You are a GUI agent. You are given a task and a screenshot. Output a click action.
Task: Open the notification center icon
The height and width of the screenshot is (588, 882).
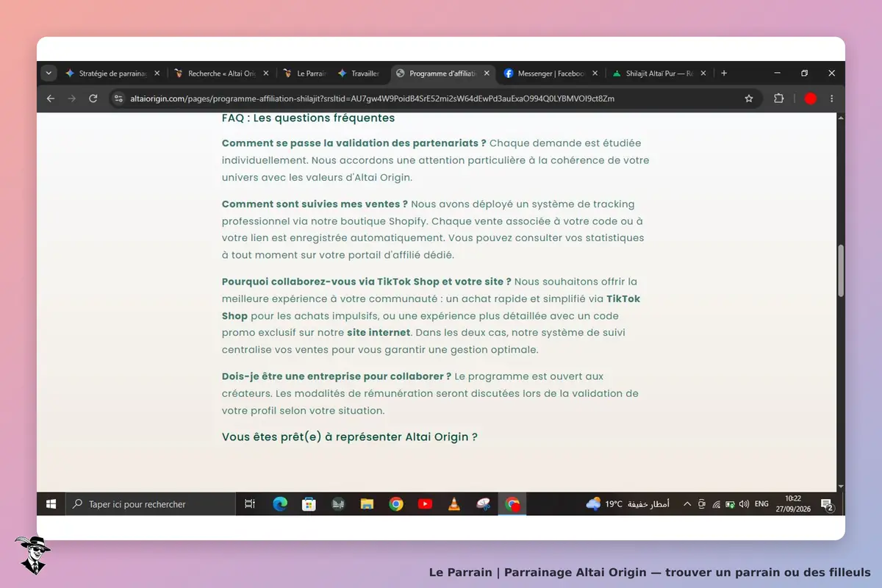[826, 504]
